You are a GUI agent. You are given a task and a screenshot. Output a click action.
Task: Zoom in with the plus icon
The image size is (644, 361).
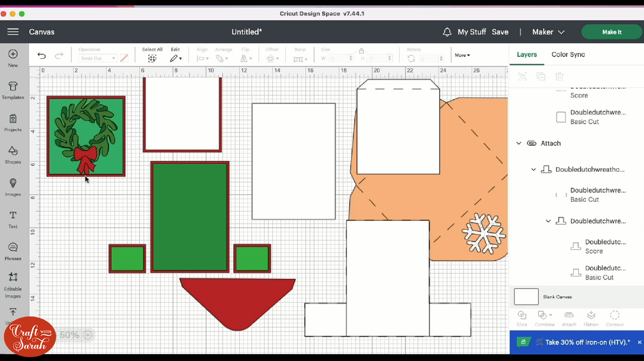pos(88,335)
